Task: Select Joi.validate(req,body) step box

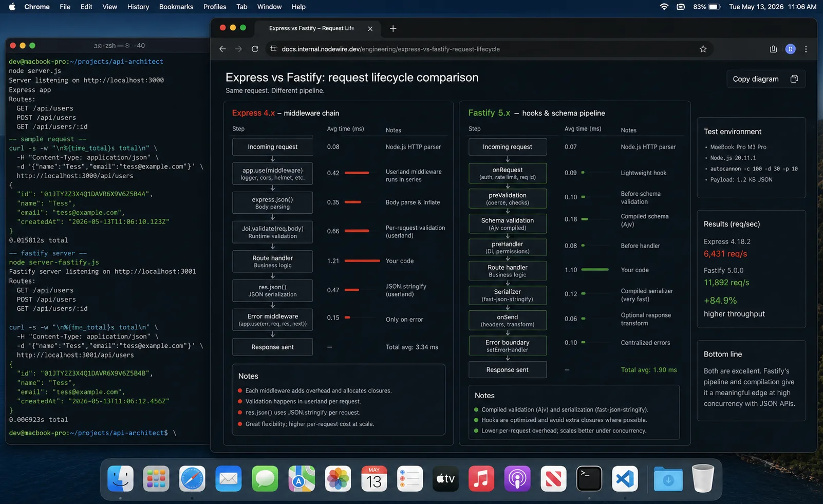Action: pos(272,232)
